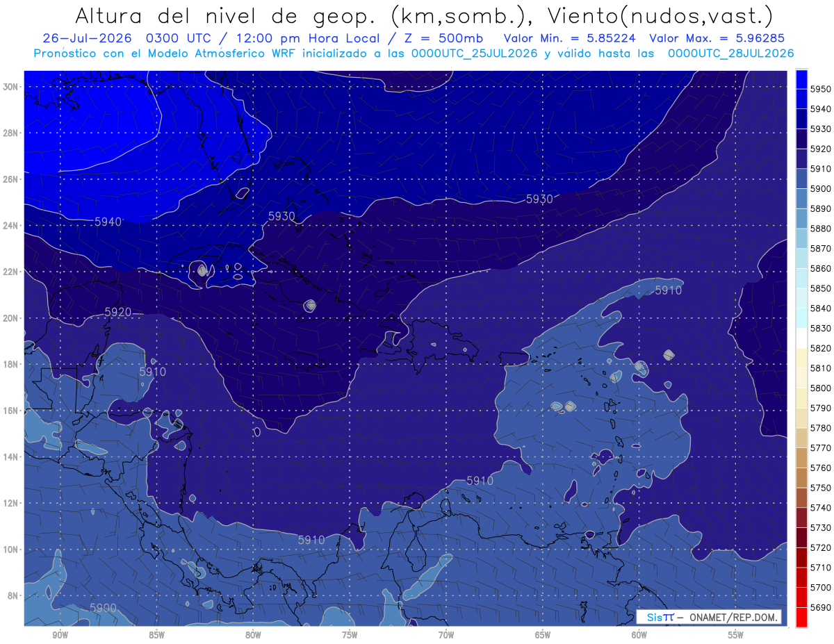The width and height of the screenshot is (834, 644).
Task: Click the 26N latitude axis label
Action: (11, 179)
